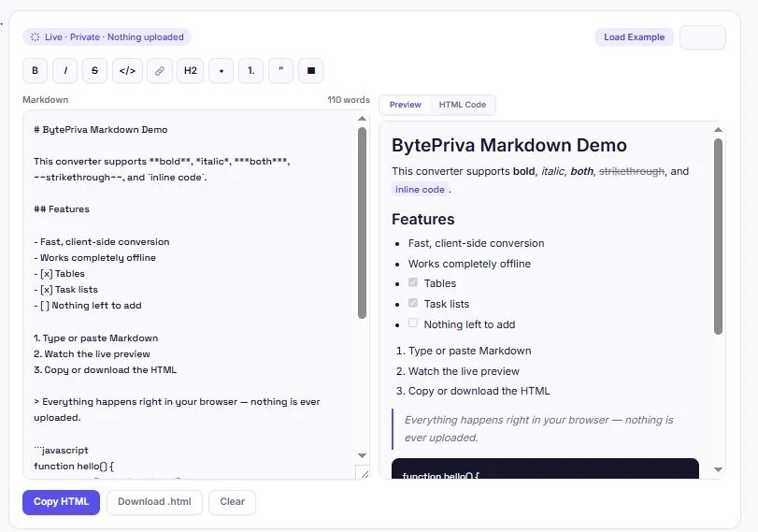Click '2. Watch the live preview' in editor

[x=92, y=354]
